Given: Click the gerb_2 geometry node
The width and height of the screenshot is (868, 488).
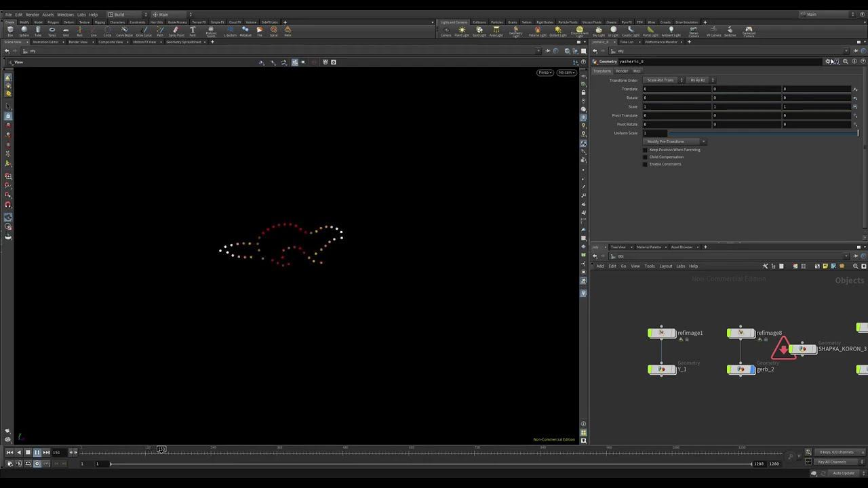Looking at the screenshot, I should click(741, 369).
